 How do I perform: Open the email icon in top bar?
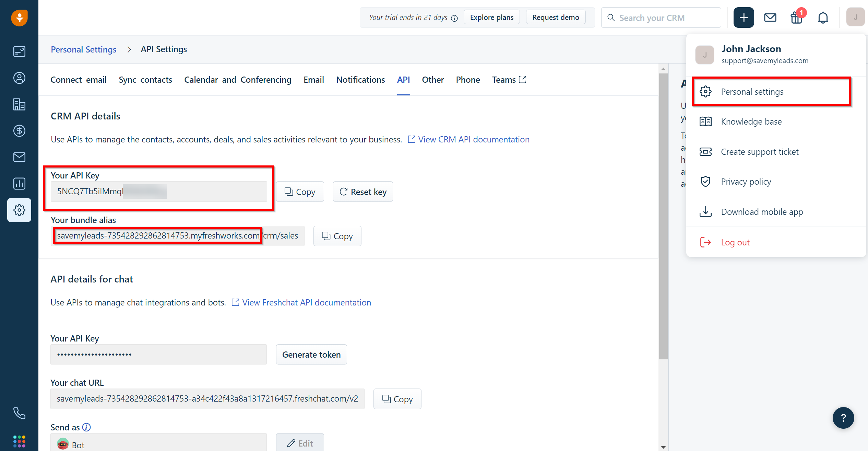tap(770, 18)
